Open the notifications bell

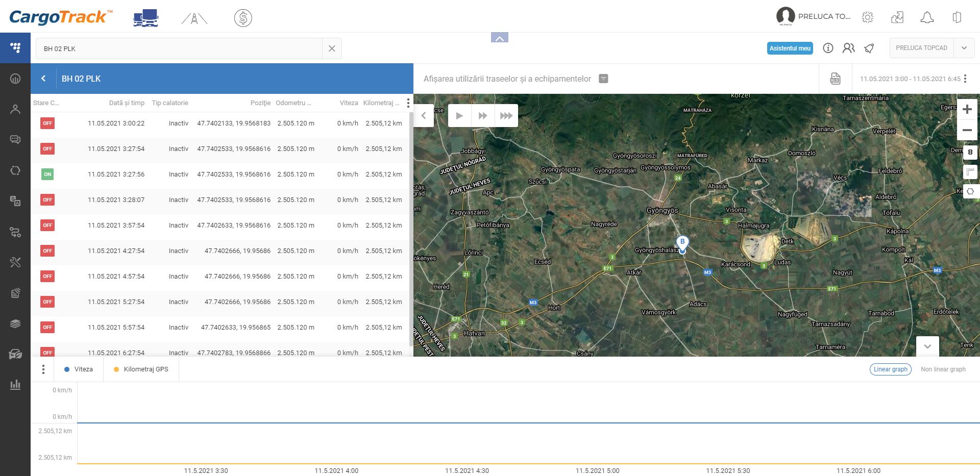tap(927, 17)
